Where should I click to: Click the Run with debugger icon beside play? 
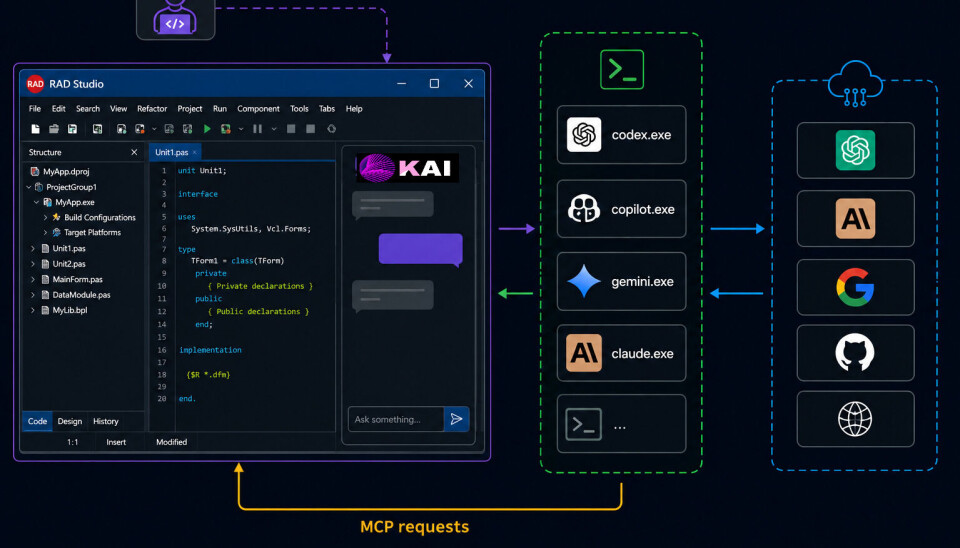[226, 129]
